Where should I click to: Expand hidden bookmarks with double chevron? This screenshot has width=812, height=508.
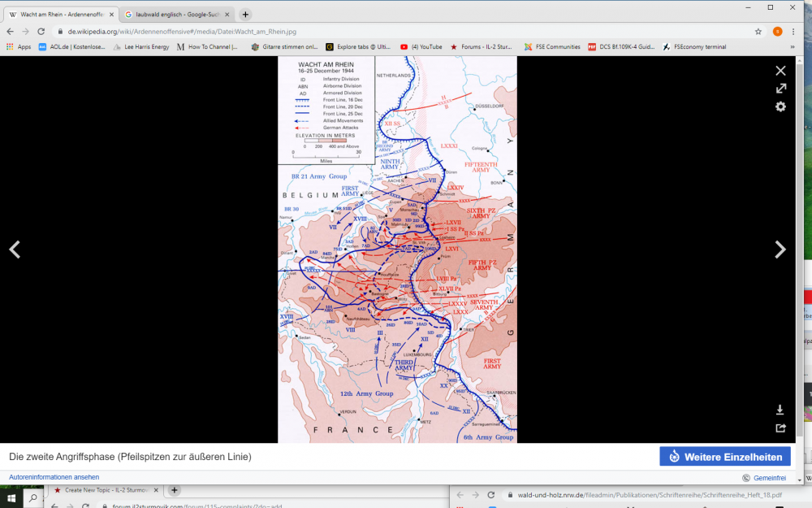793,47
